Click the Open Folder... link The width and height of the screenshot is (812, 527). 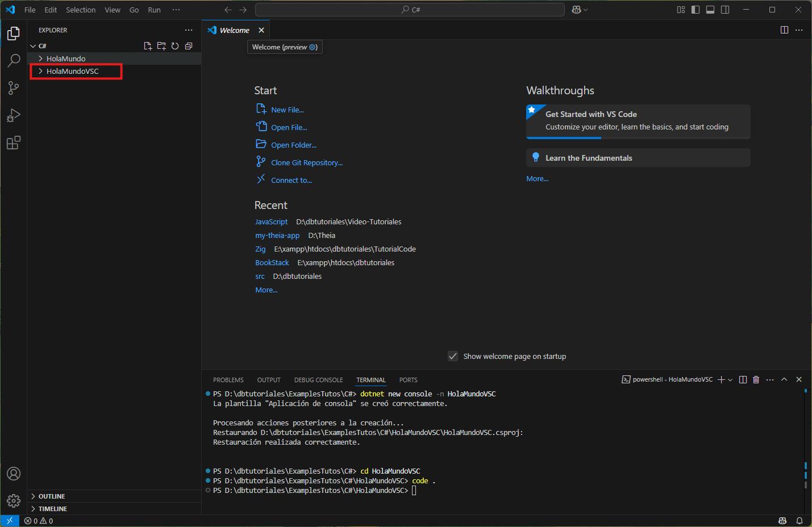(x=294, y=145)
